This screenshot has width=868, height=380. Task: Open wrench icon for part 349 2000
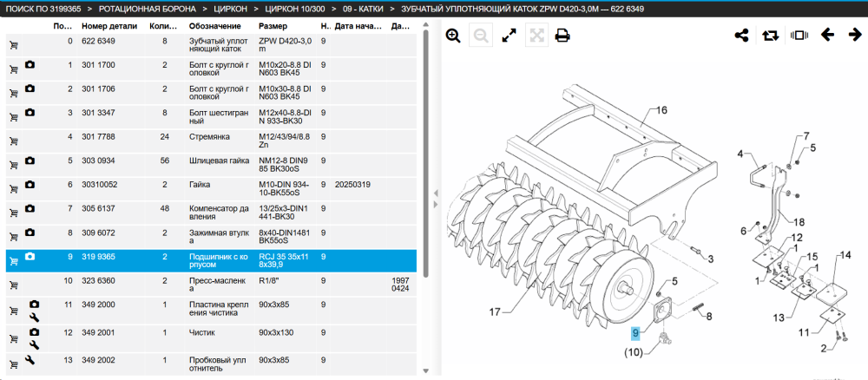34,317
